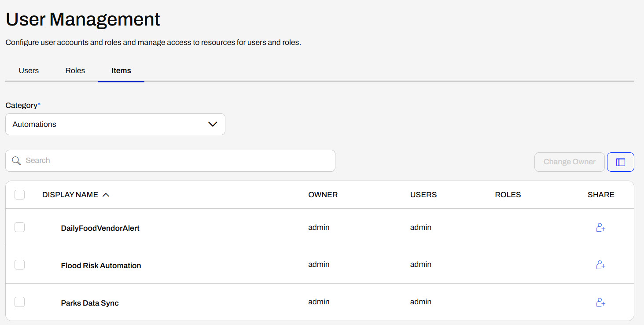Open the Roles tab

[x=75, y=70]
